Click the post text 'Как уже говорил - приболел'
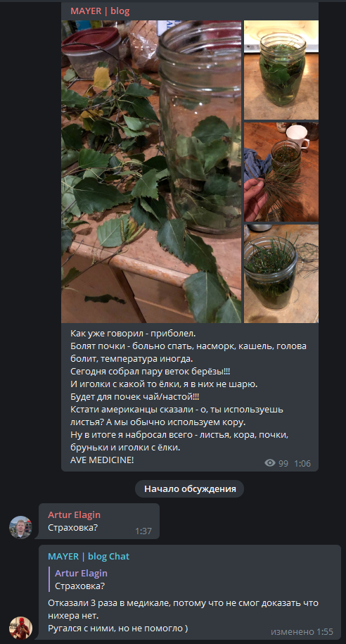 130,333
